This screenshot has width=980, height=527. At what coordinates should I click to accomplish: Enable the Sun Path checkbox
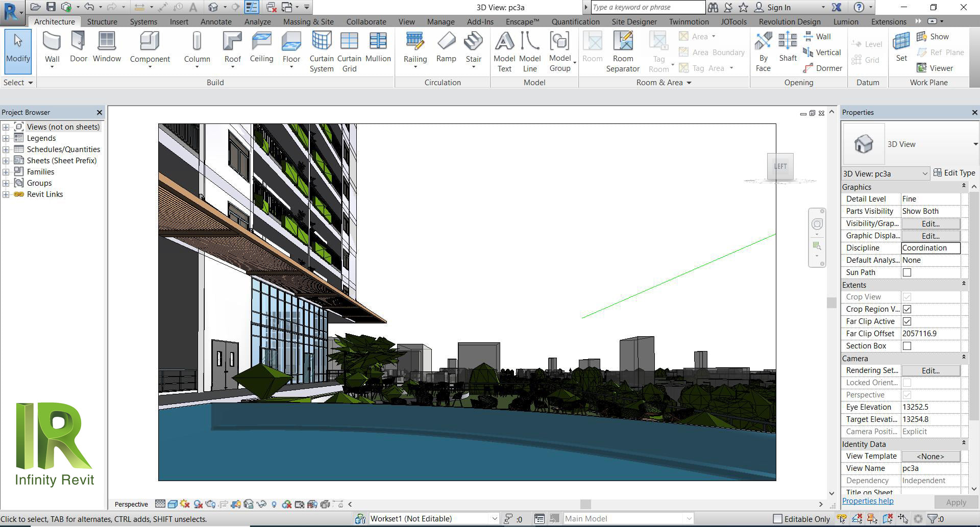907,272
